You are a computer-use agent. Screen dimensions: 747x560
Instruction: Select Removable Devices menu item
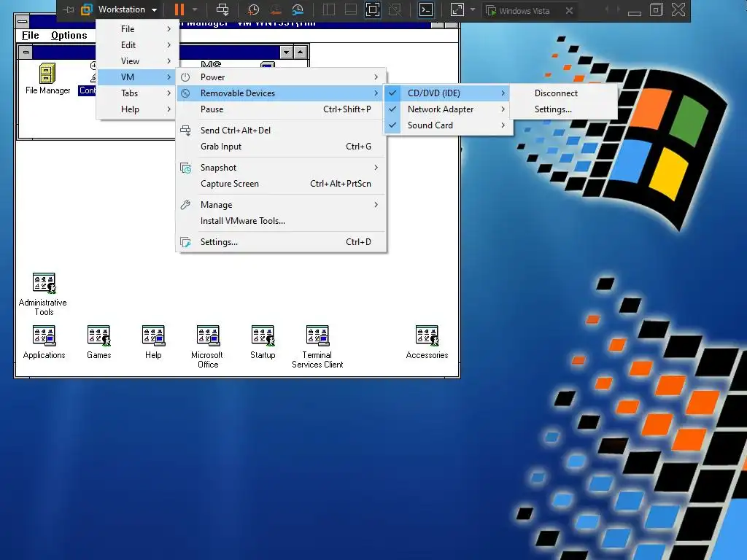click(x=281, y=93)
